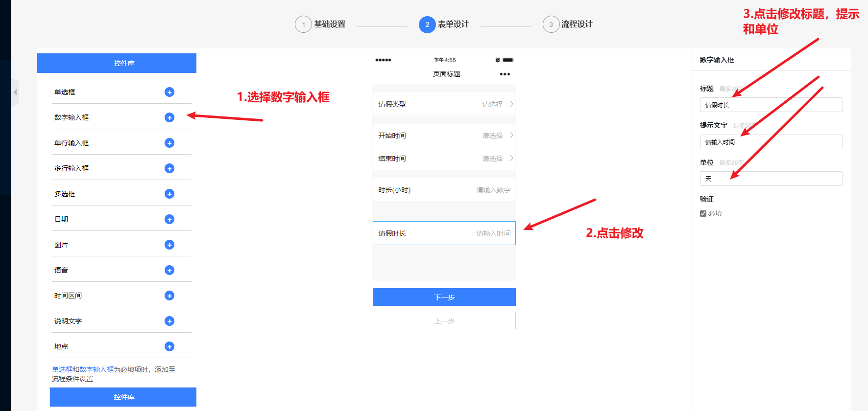The image size is (868, 411).
Task: Click the plus icon for 图片
Action: [x=169, y=245]
